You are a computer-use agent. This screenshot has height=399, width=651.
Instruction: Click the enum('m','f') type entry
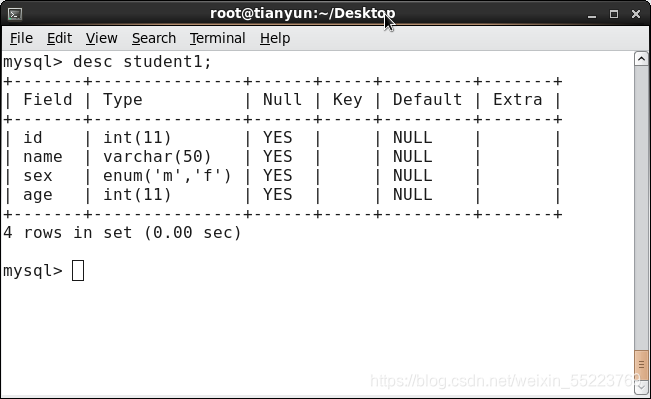click(167, 176)
